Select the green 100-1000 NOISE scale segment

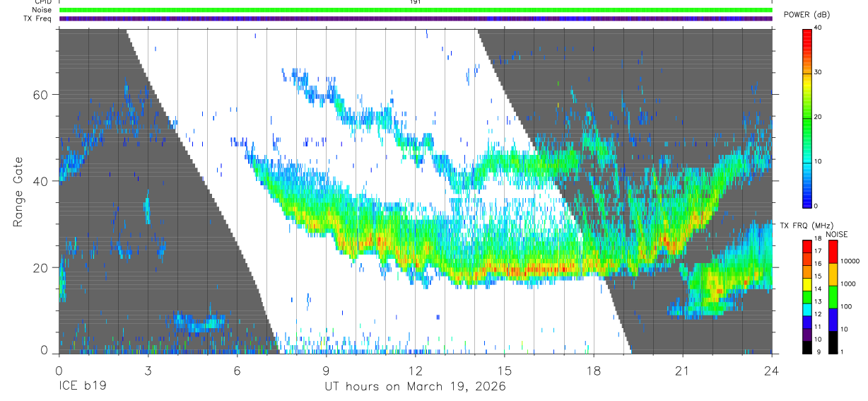(833, 296)
